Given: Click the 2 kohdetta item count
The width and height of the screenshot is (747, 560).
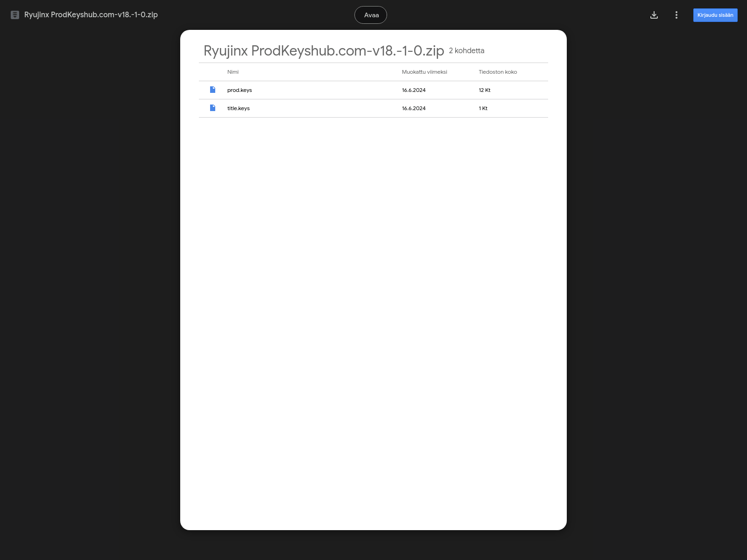Looking at the screenshot, I should (x=466, y=50).
